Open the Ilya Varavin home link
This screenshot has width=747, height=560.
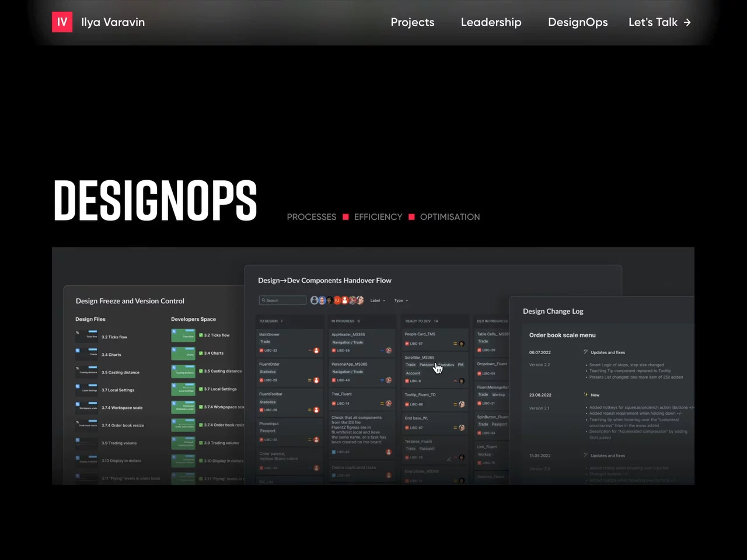(113, 22)
